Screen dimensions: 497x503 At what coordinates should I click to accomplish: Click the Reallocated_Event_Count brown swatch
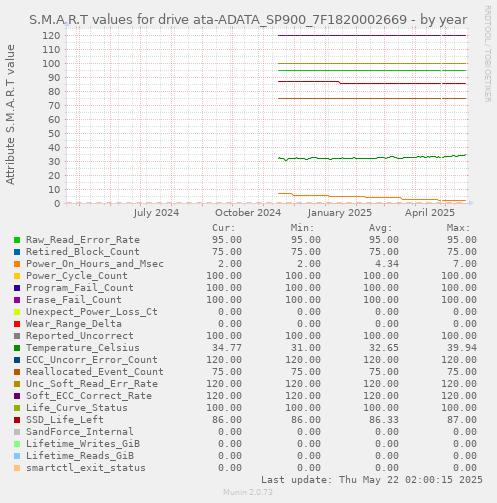click(17, 372)
